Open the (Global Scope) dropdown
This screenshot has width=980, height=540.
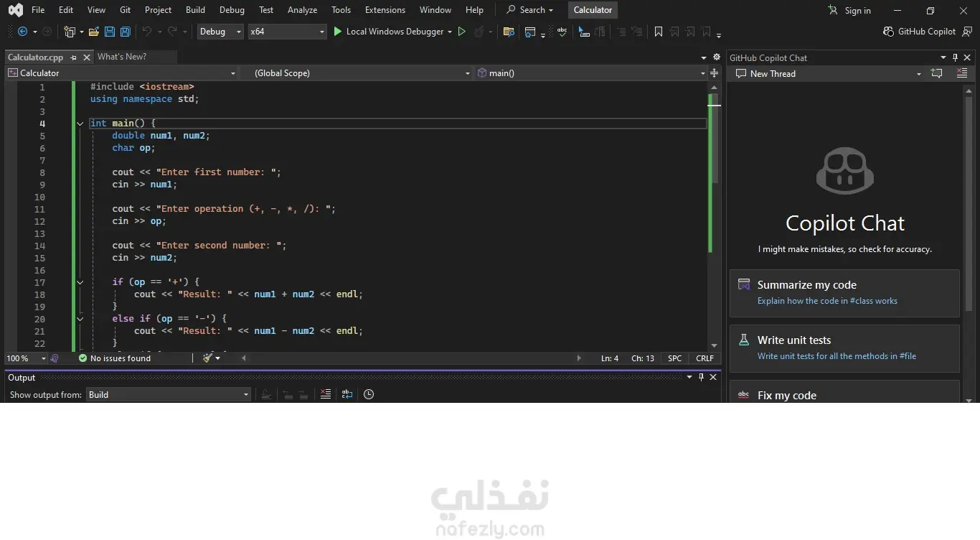click(356, 73)
